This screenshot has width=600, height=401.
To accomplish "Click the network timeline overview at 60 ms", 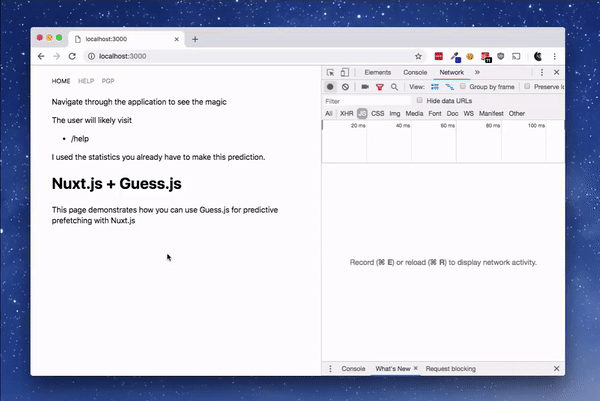I will 447,126.
